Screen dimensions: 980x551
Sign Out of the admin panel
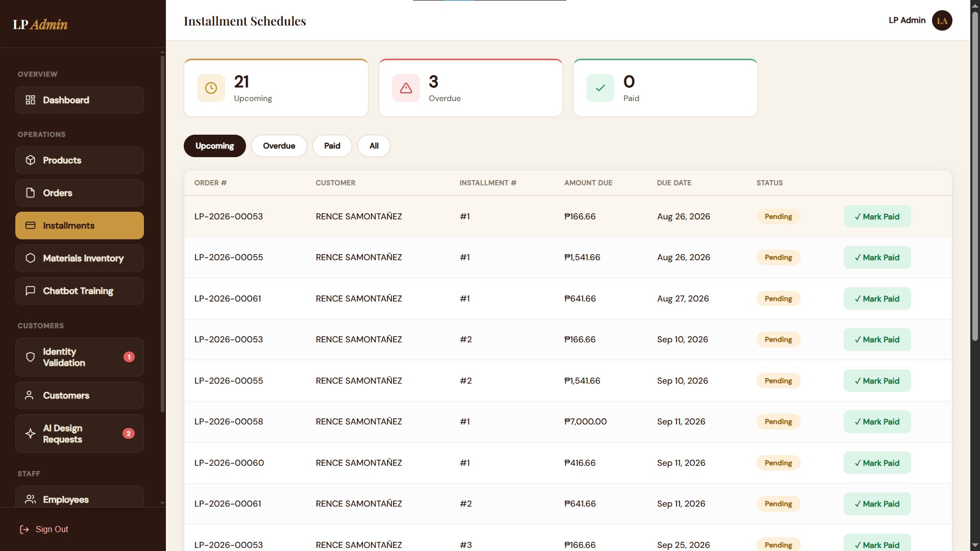pyautogui.click(x=44, y=529)
